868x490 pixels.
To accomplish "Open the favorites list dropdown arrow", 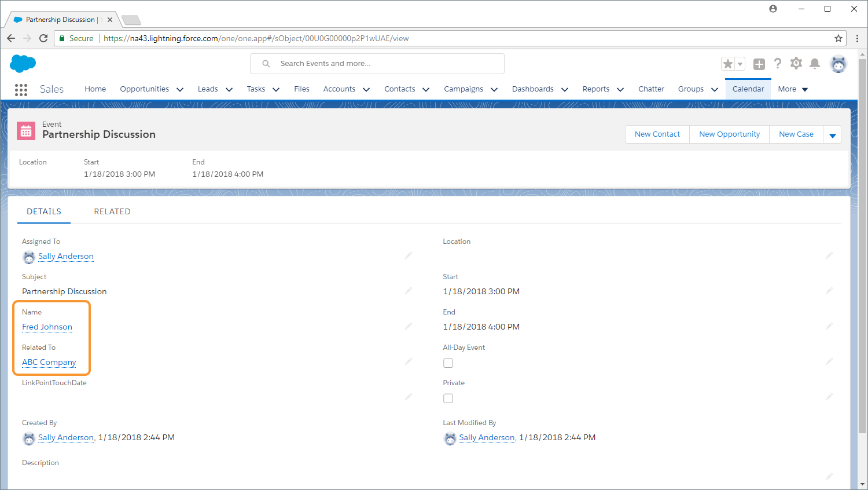I will click(740, 64).
